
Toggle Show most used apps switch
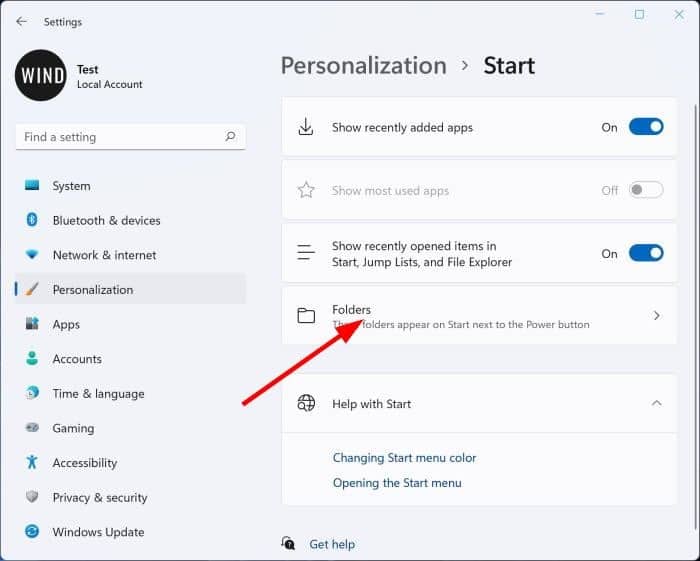click(x=646, y=190)
